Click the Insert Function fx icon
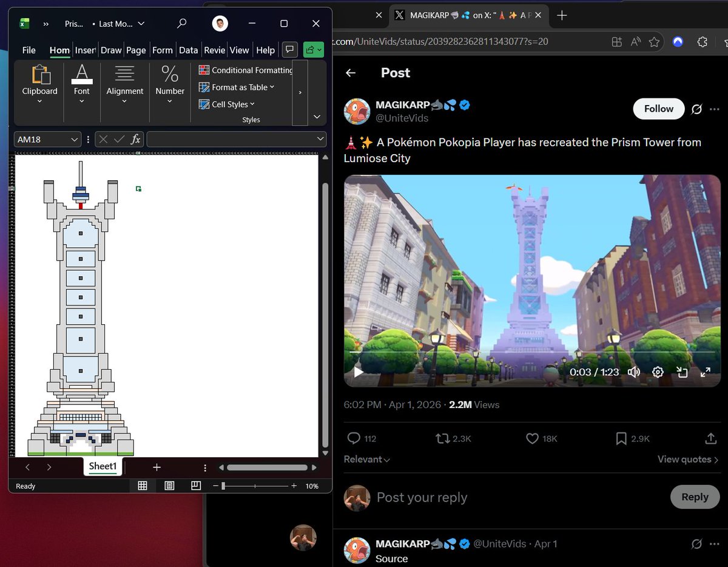This screenshot has width=728, height=567. coord(136,140)
